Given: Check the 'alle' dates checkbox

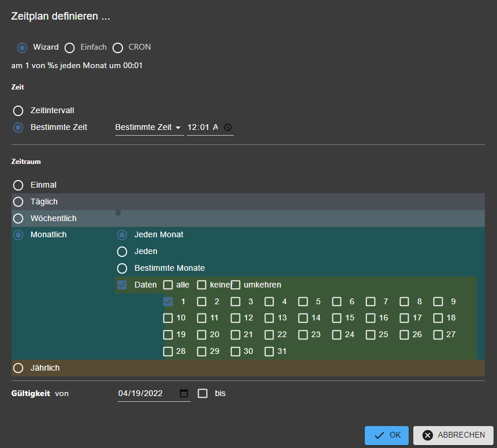Looking at the screenshot, I should tap(168, 285).
